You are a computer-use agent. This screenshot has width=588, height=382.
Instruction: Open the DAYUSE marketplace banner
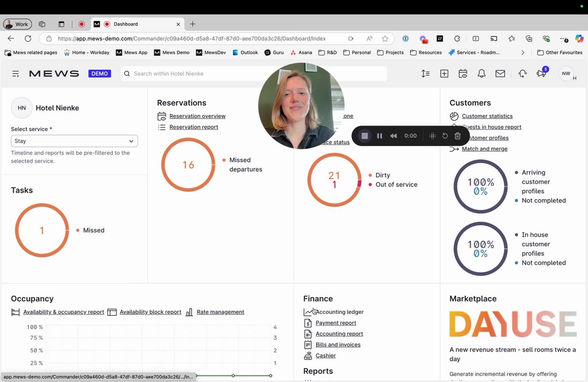(513, 325)
